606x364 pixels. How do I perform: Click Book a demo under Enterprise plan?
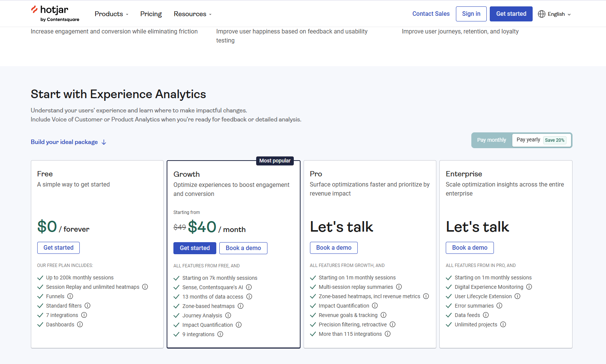469,248
